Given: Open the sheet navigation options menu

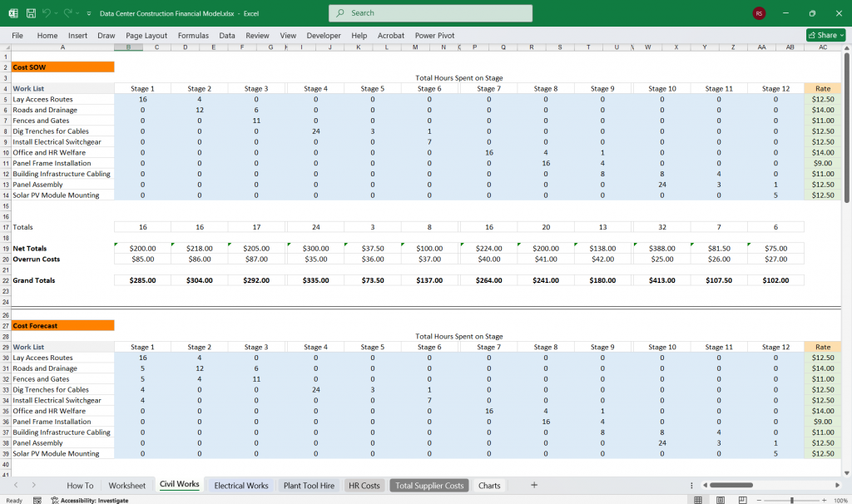Looking at the screenshot, I should pos(691,485).
